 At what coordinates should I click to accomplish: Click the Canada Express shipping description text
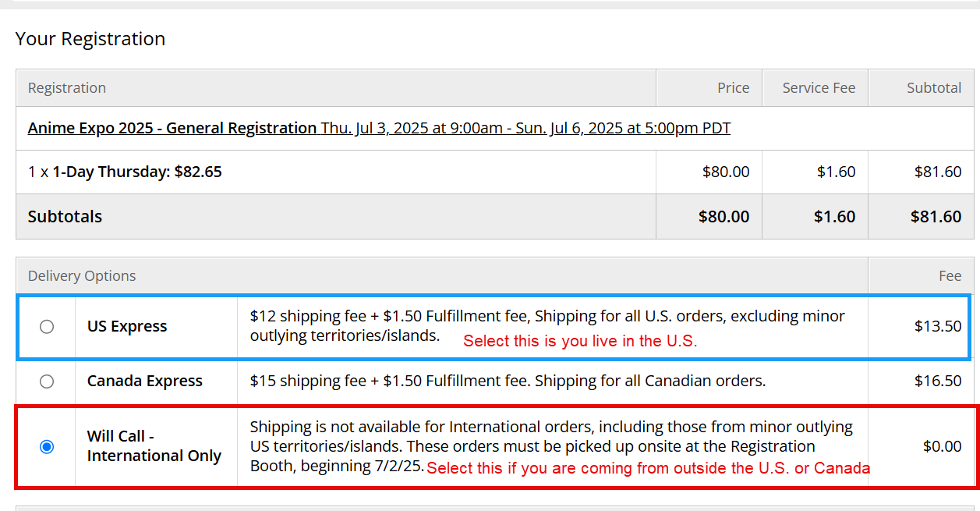pyautogui.click(x=508, y=381)
